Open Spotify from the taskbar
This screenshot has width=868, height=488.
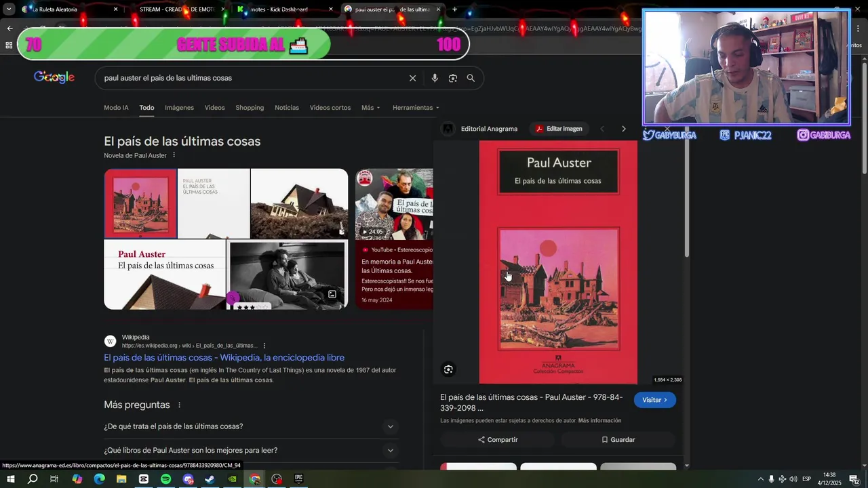[x=166, y=479]
